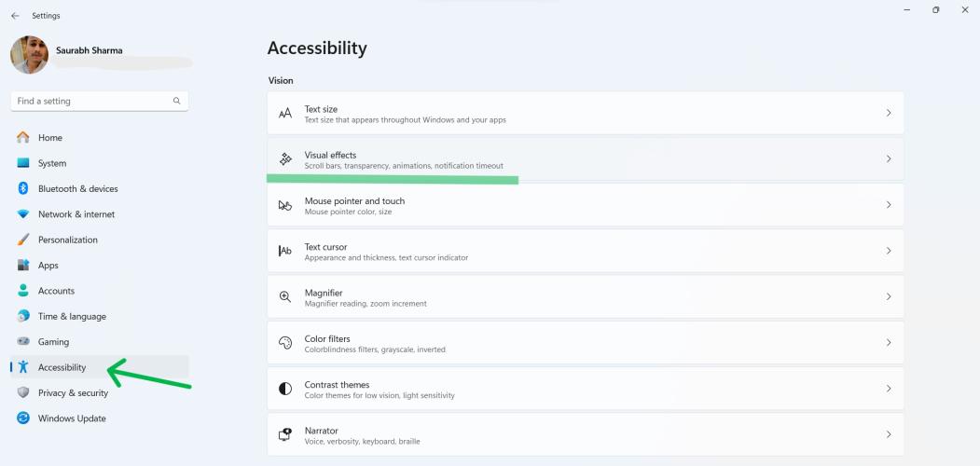Expand Text size chevron arrow
Image resolution: width=980 pixels, height=466 pixels.
889,113
